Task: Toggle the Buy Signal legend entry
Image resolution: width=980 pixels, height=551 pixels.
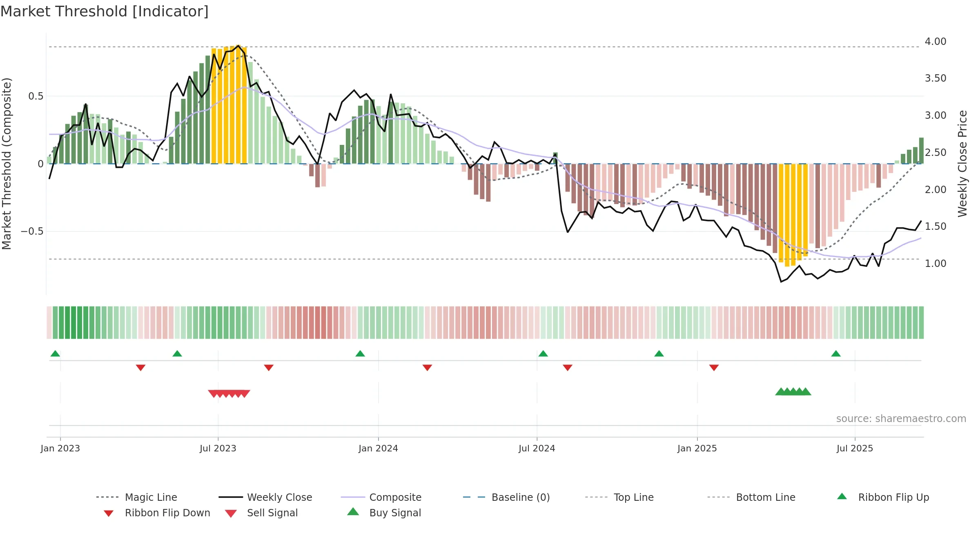Action: (x=384, y=513)
